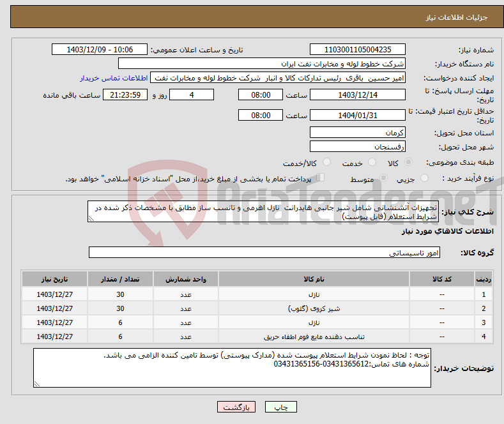Toggle the treasury documents payment checkbox
This screenshot has width=504, height=424.
(321, 178)
